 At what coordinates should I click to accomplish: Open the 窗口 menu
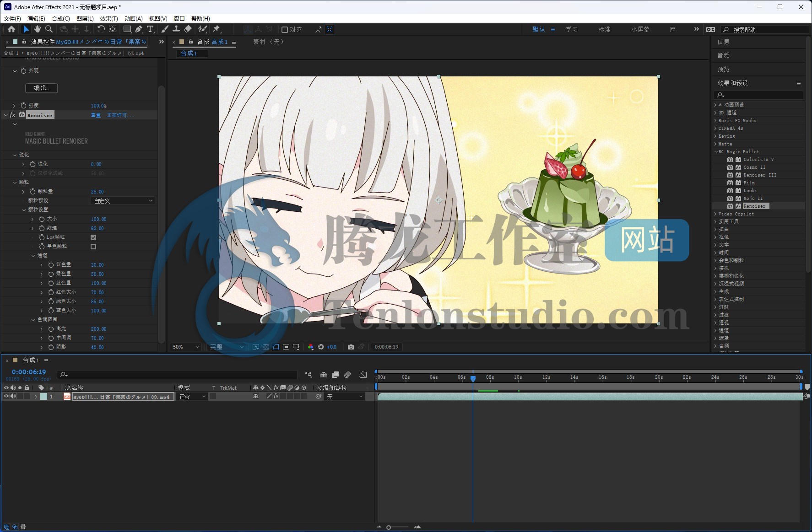click(179, 19)
